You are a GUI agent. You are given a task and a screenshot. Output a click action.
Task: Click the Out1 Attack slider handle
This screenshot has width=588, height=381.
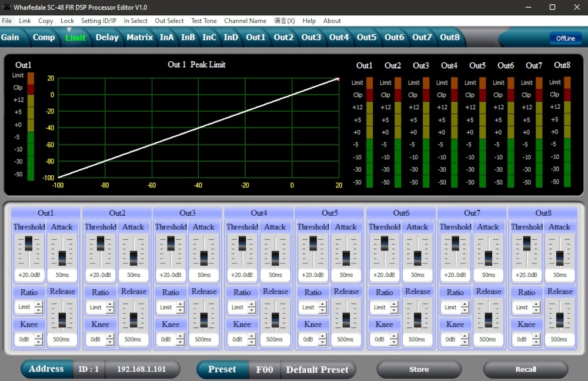point(62,258)
